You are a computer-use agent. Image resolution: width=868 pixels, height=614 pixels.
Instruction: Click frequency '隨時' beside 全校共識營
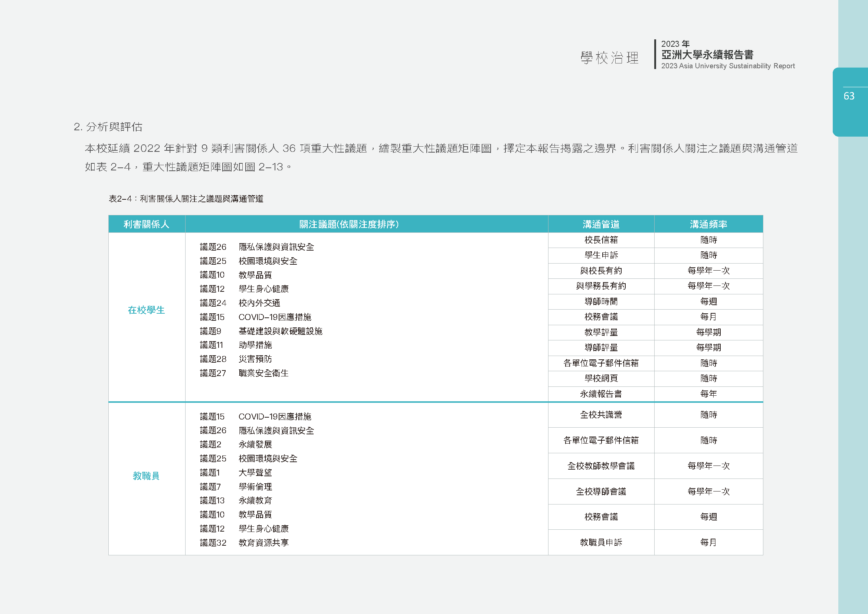click(x=708, y=415)
